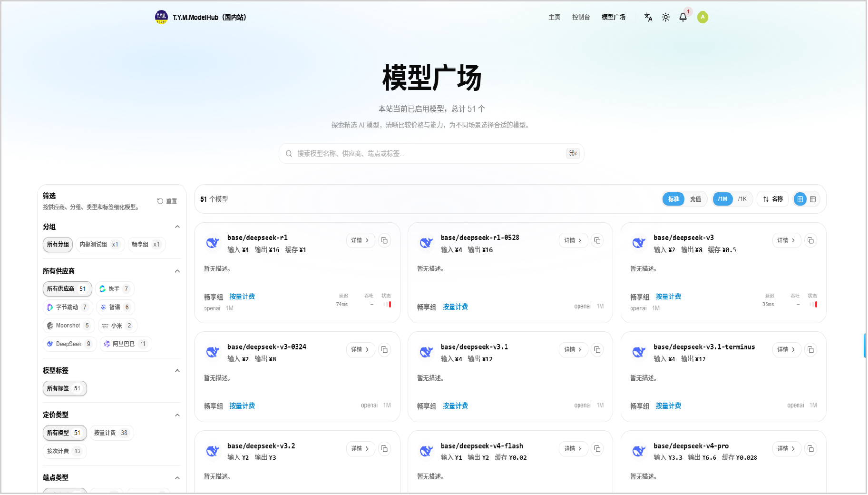The height and width of the screenshot is (495, 868).
Task: Open 详情 for base/deepseek-r1-0528
Action: [573, 241]
